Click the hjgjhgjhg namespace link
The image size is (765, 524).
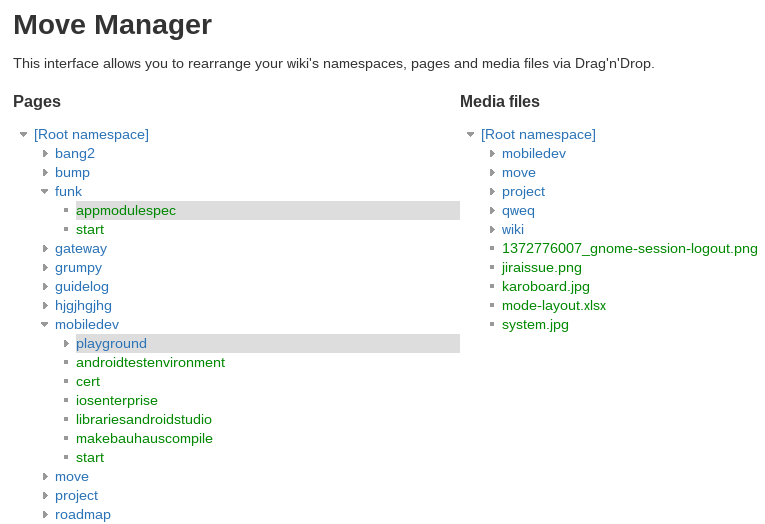click(x=83, y=305)
